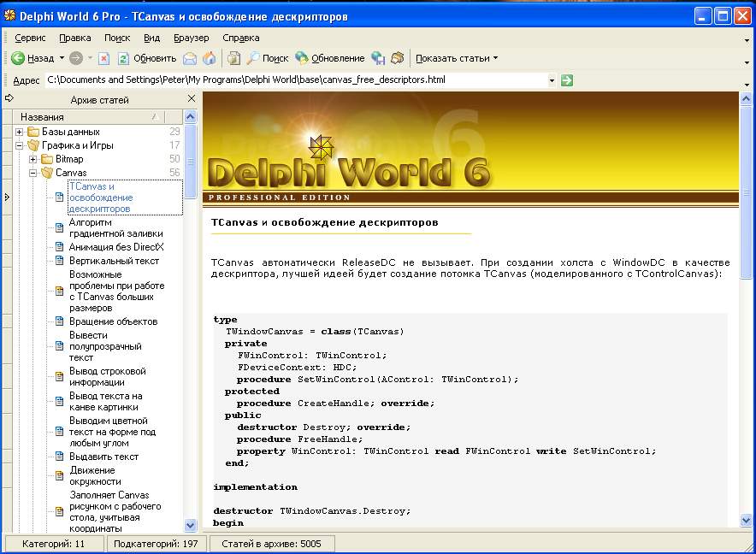Open the Правка menu

coord(74,38)
